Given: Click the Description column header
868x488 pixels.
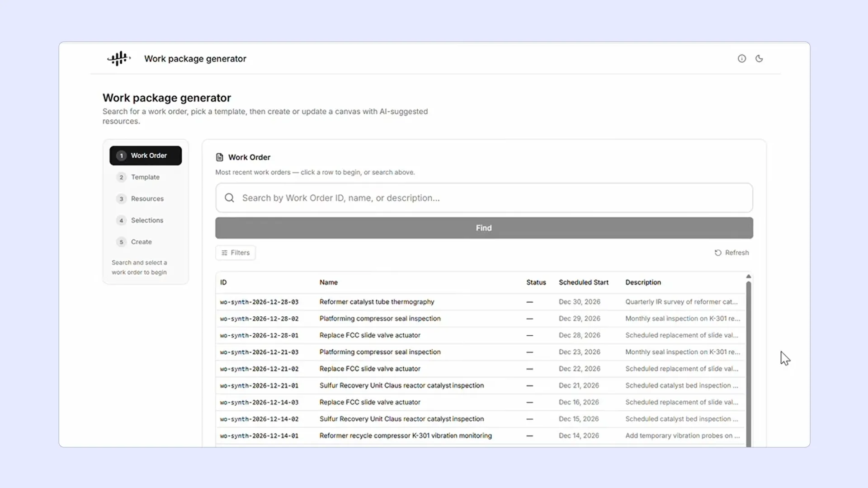Looking at the screenshot, I should pos(643,282).
